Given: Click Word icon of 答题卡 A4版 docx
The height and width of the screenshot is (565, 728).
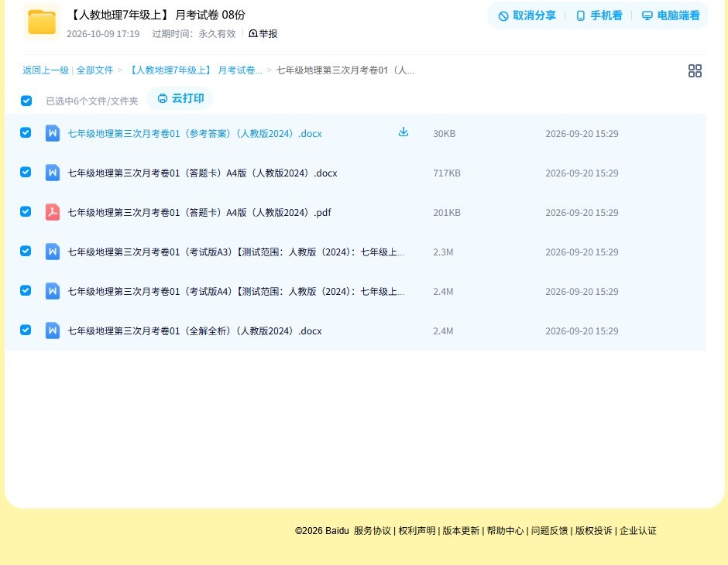Looking at the screenshot, I should point(53,173).
